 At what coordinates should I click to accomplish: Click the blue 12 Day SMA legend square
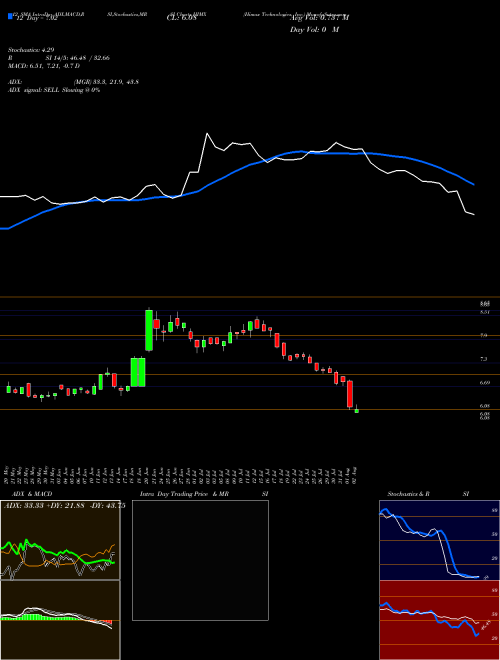point(11,16)
